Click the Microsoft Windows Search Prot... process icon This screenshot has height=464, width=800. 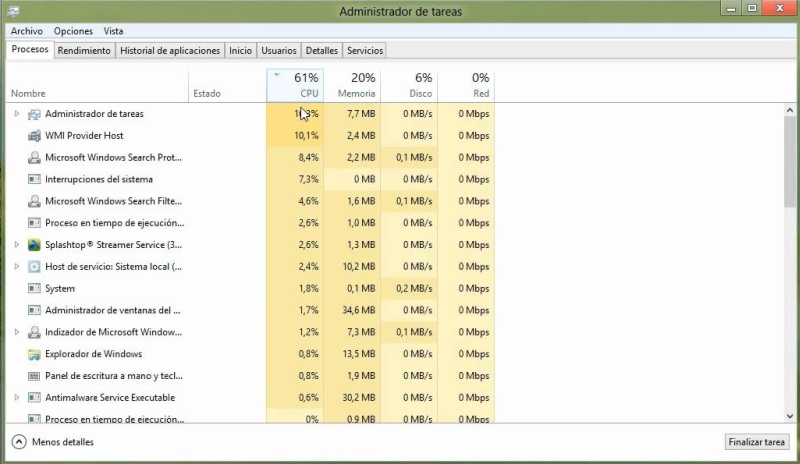(x=34, y=158)
